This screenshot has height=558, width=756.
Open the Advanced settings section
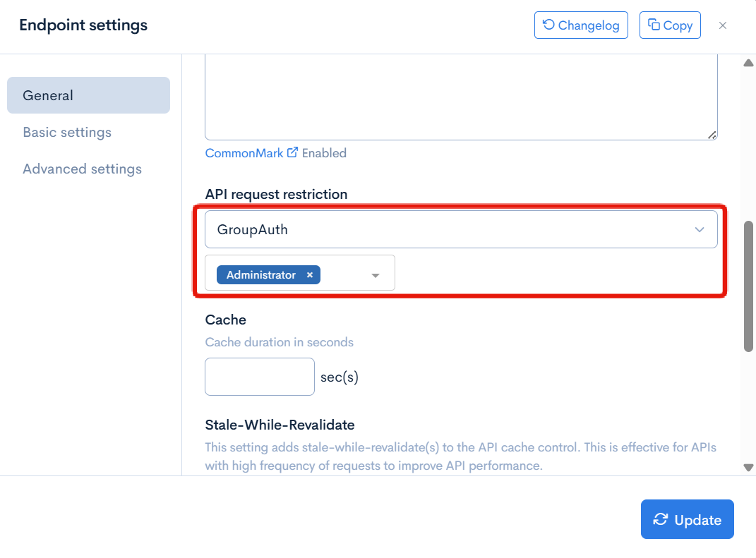point(82,169)
